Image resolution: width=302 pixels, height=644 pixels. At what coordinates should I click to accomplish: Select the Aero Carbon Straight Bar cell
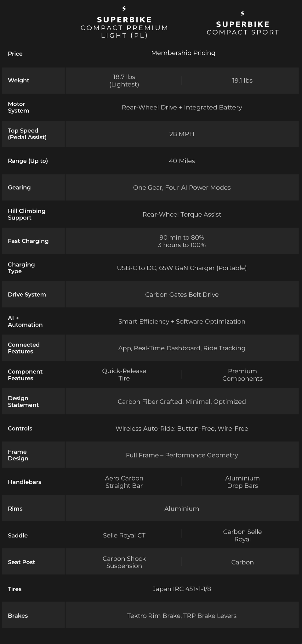[x=124, y=482]
